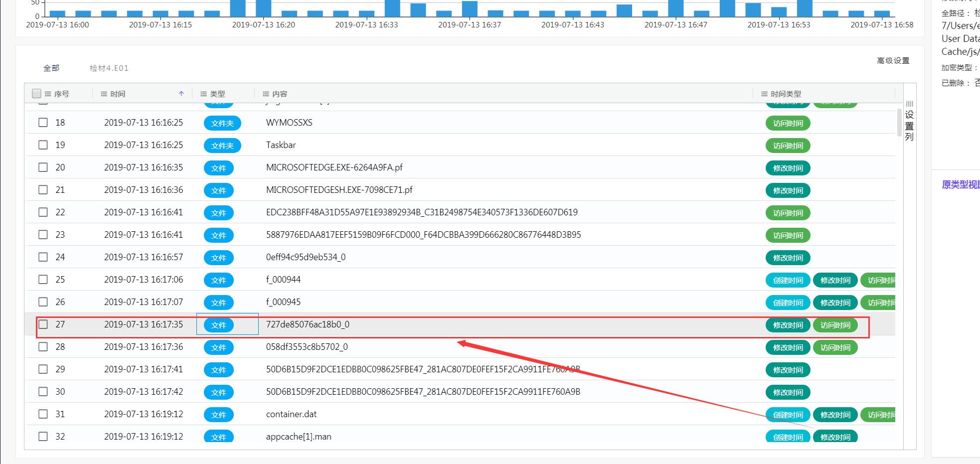Click 创建时间 tag on container.dat row
Screen dimensions: 980x464
click(x=788, y=415)
